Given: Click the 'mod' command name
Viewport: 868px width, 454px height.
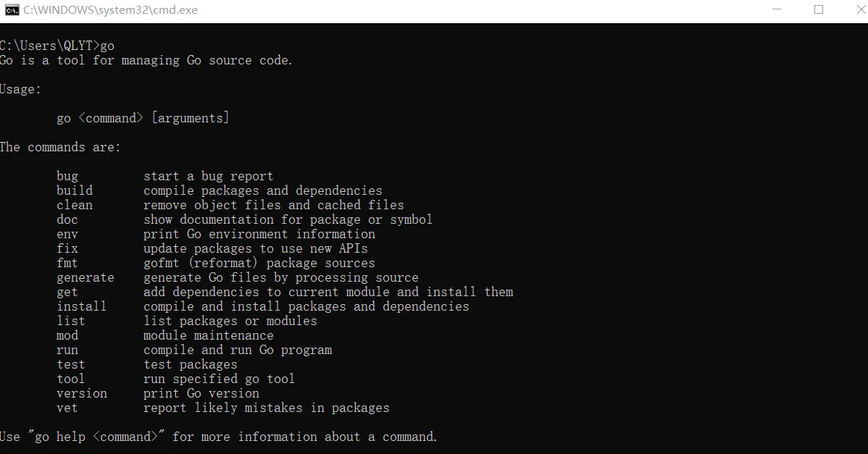Looking at the screenshot, I should point(67,336).
